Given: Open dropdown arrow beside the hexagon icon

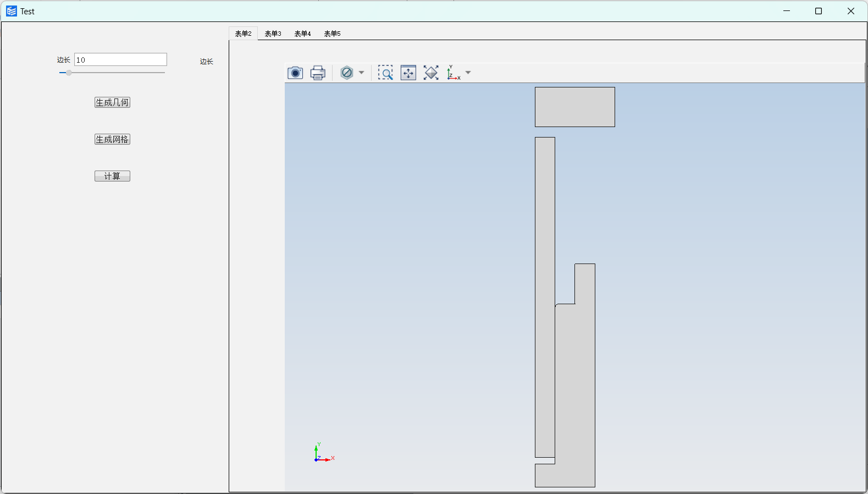Looking at the screenshot, I should click(361, 73).
